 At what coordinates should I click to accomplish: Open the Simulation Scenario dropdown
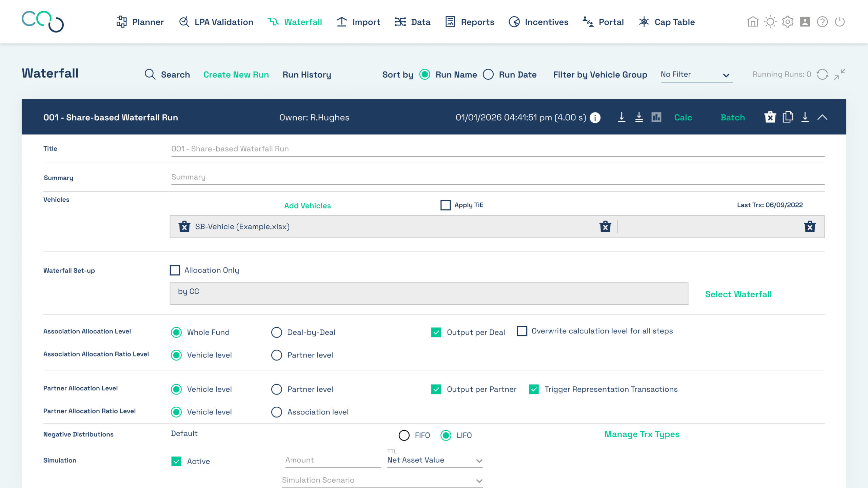(382, 480)
